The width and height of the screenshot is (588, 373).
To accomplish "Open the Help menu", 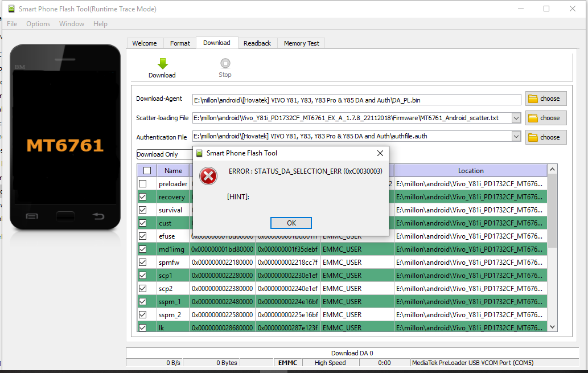I will click(x=100, y=24).
